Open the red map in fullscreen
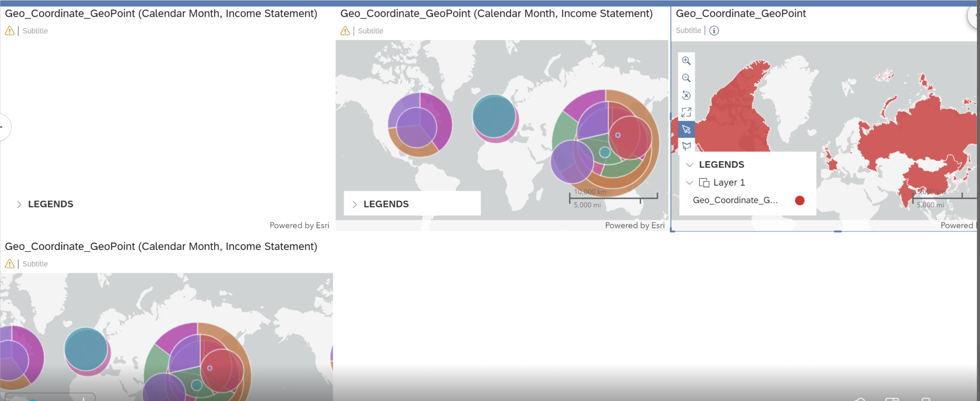Viewport: 980px width, 401px height. 686,112
